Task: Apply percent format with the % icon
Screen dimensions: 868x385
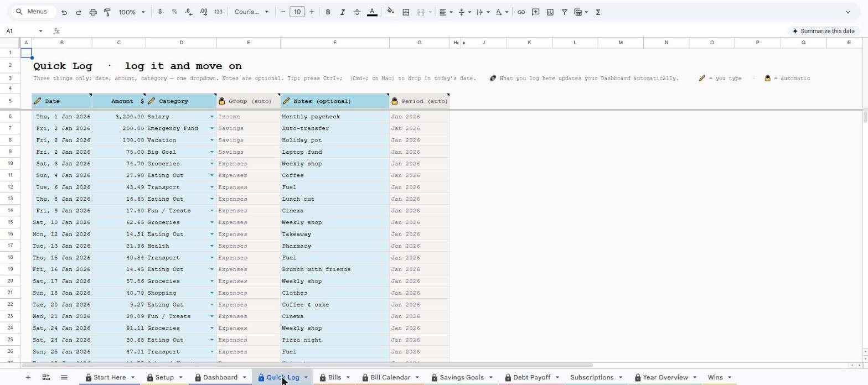Action: coord(174,12)
